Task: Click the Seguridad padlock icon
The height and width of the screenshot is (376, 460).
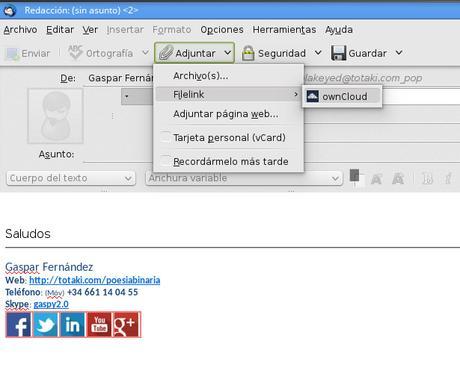Action: click(x=248, y=53)
